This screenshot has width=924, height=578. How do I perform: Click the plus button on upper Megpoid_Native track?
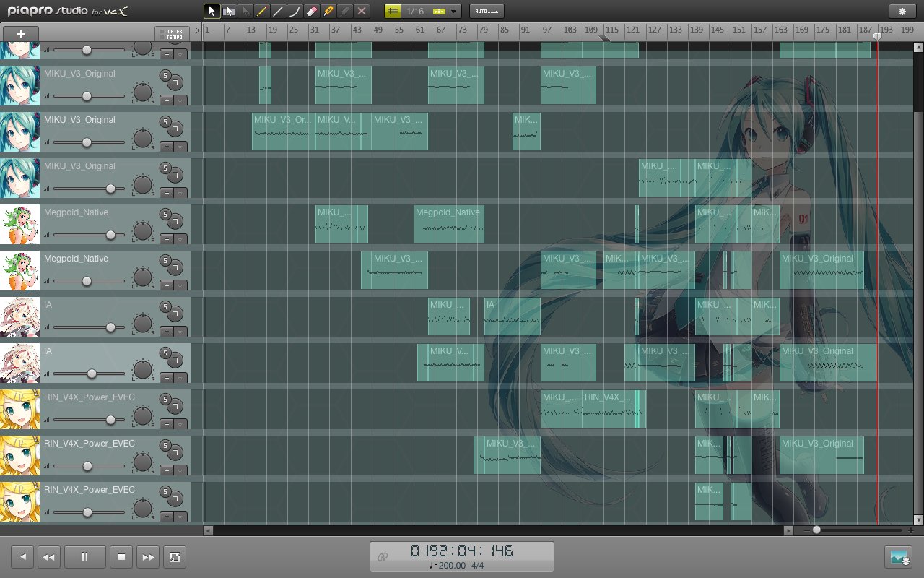(x=167, y=239)
